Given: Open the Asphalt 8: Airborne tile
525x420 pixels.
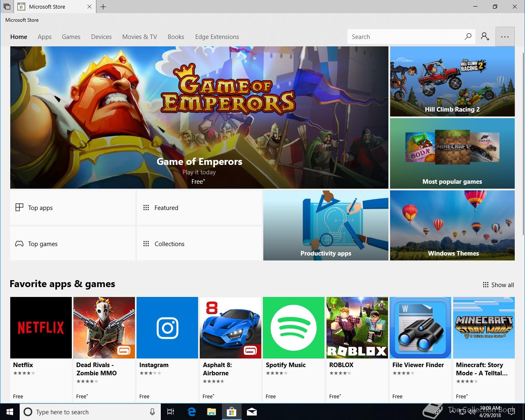Looking at the screenshot, I should click(x=231, y=349).
